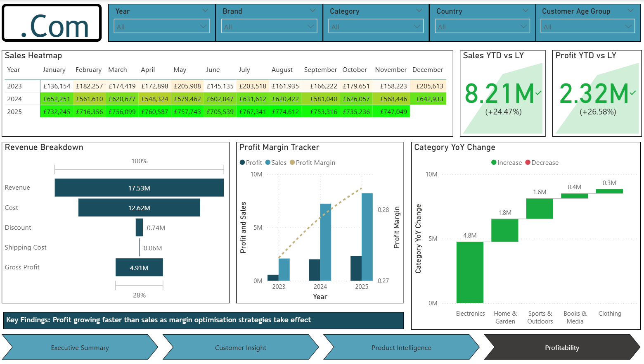Click the .Com logo image
The image size is (644, 364).
tap(52, 23)
